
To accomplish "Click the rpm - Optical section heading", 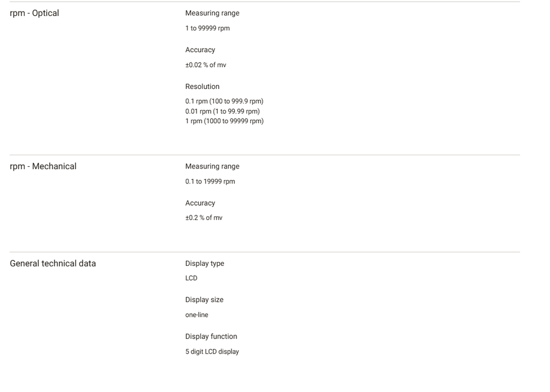I will [x=34, y=13].
